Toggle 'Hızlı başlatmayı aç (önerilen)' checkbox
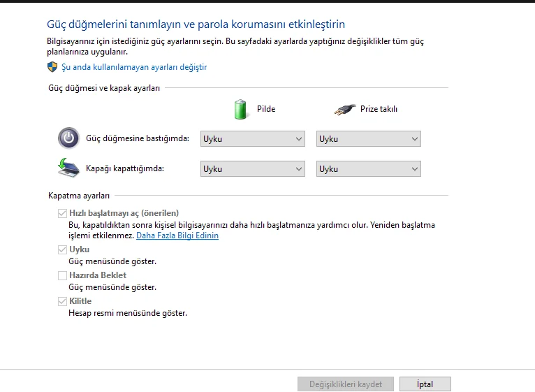The image size is (535, 392). tap(62, 213)
